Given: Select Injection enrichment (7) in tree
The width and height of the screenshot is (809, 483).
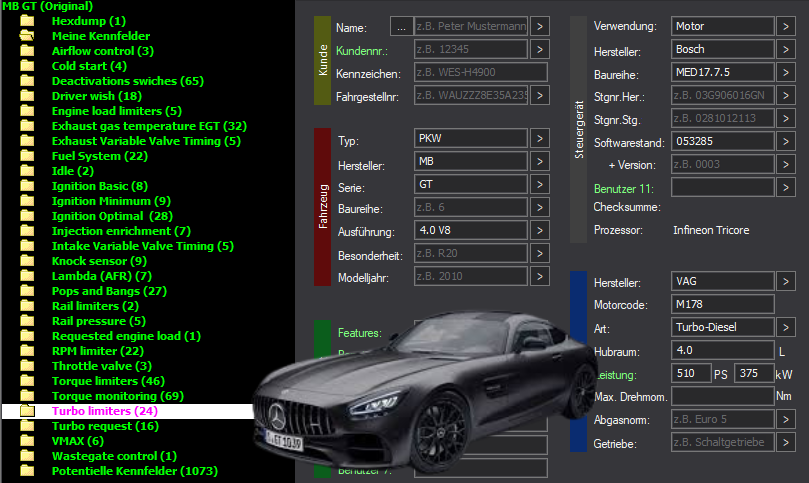Looking at the screenshot, I should (x=121, y=231).
